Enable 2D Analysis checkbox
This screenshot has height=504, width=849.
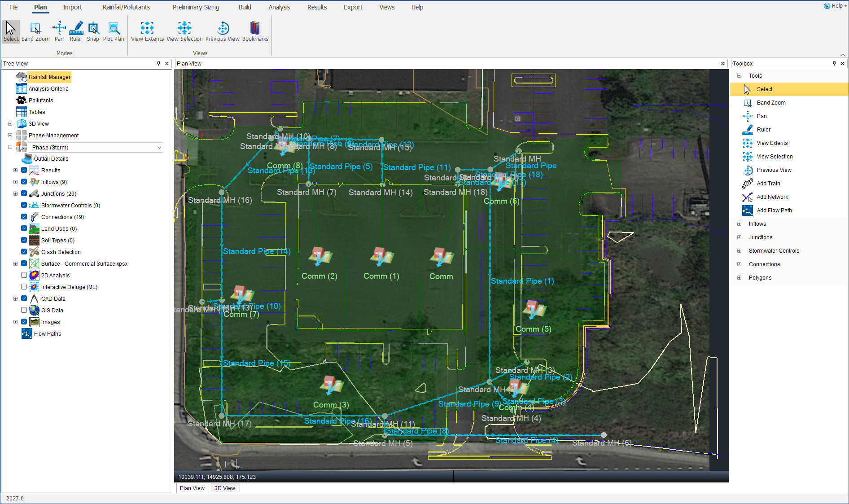[24, 275]
